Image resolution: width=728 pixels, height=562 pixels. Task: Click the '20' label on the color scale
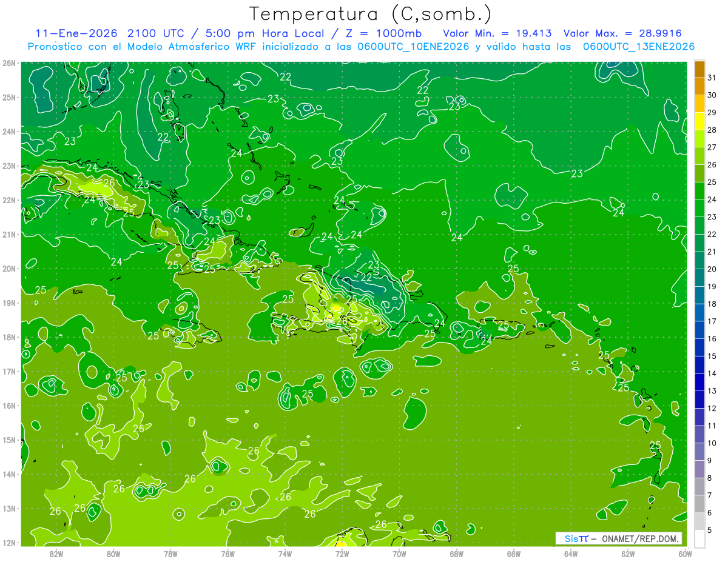[712, 269]
